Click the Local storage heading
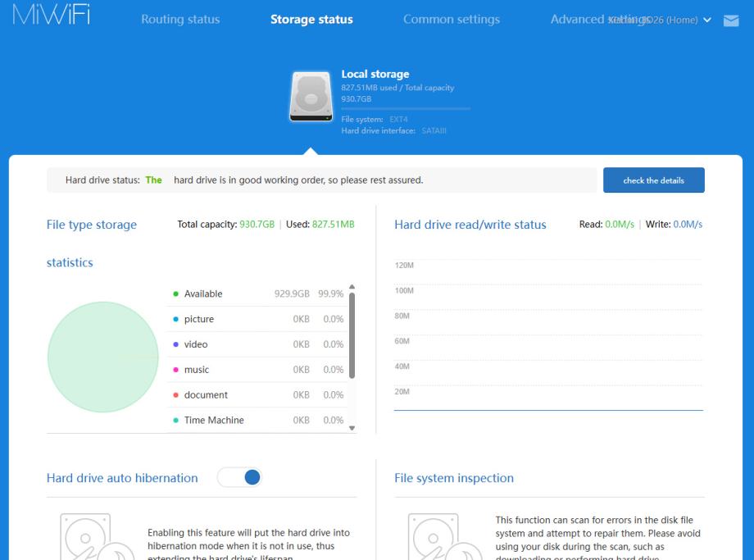The height and width of the screenshot is (560, 754). 375,74
